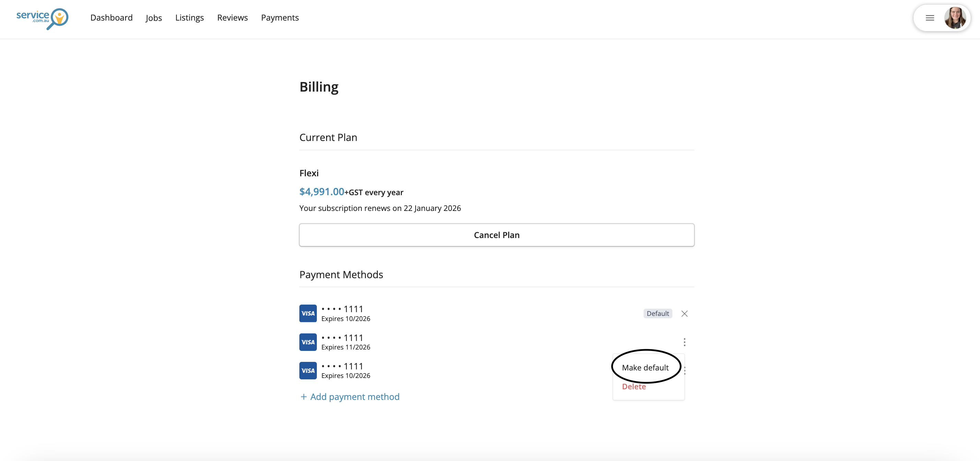Click the $4,991.00 plan price
The width and height of the screenshot is (980, 461).
(322, 192)
